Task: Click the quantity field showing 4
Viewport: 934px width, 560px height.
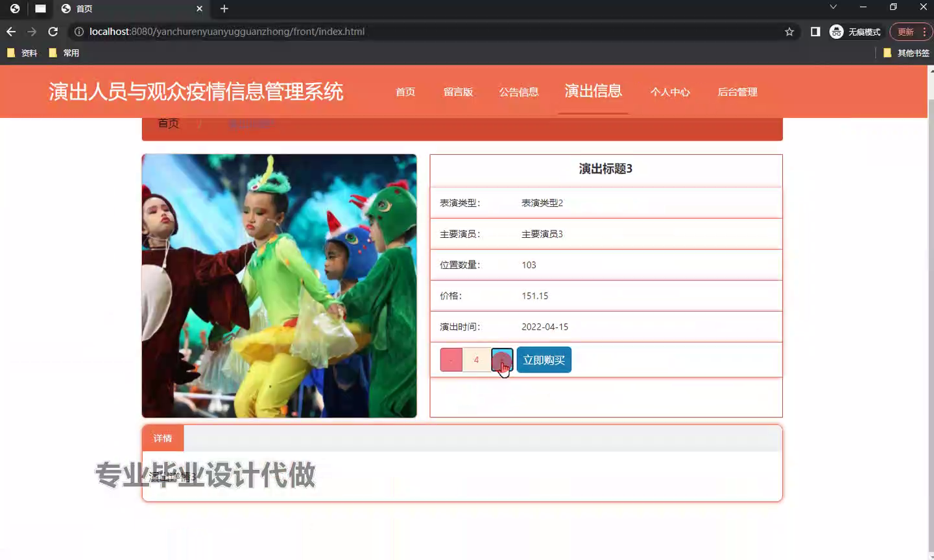Action: click(477, 360)
